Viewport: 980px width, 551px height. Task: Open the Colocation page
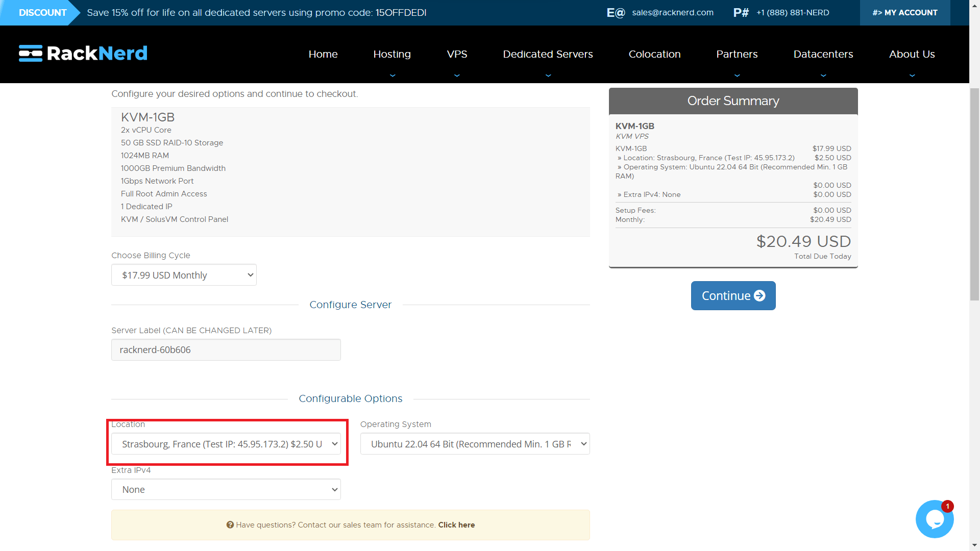655,54
